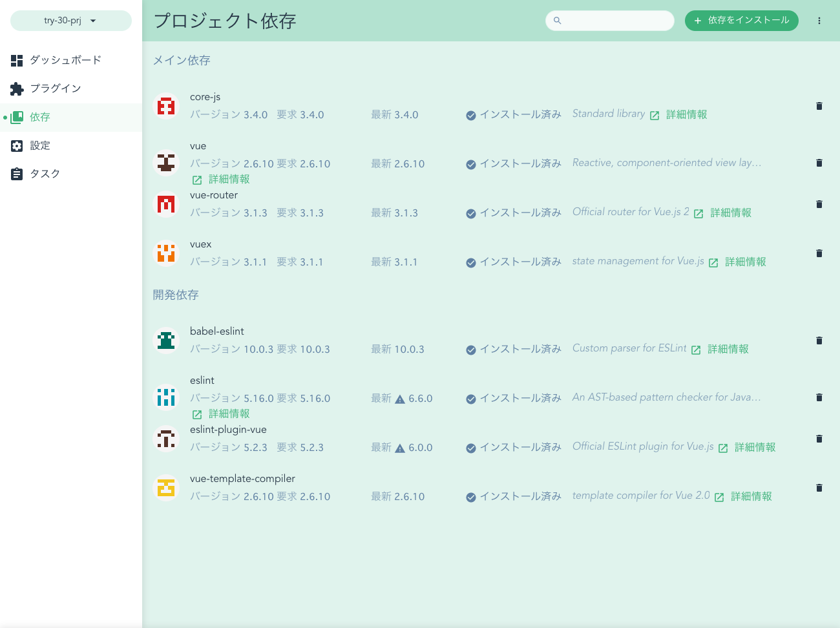Click the core-js インストール済み check icon

tap(471, 115)
